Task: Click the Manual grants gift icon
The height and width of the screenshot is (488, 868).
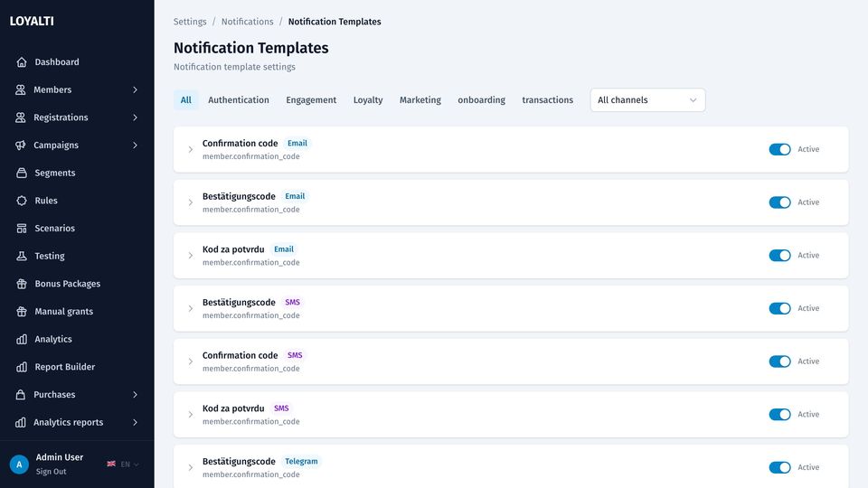Action: coord(22,311)
